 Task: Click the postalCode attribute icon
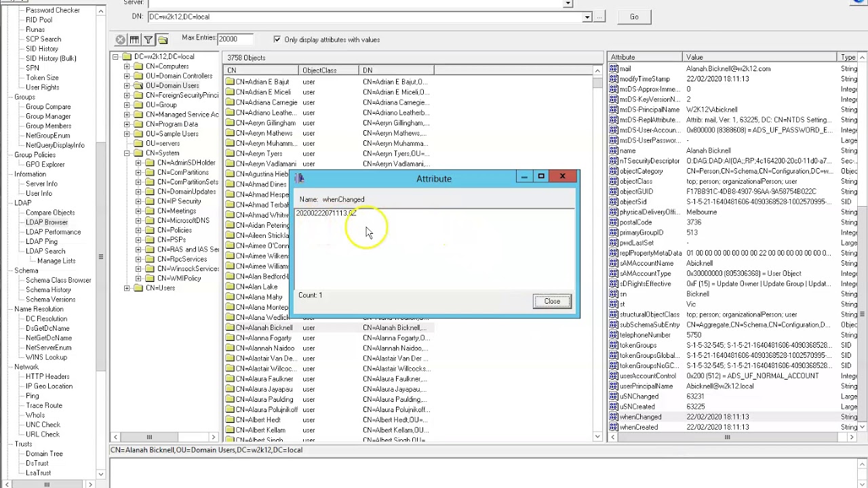click(614, 222)
